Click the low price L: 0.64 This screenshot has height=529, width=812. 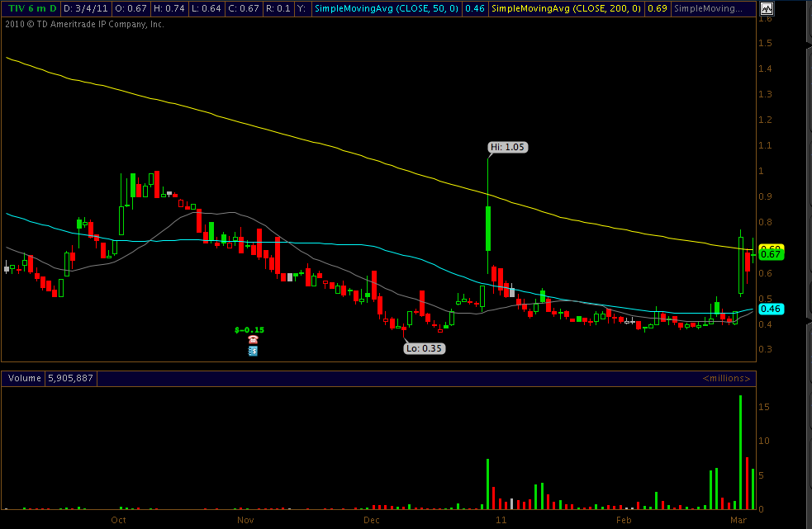click(207, 9)
